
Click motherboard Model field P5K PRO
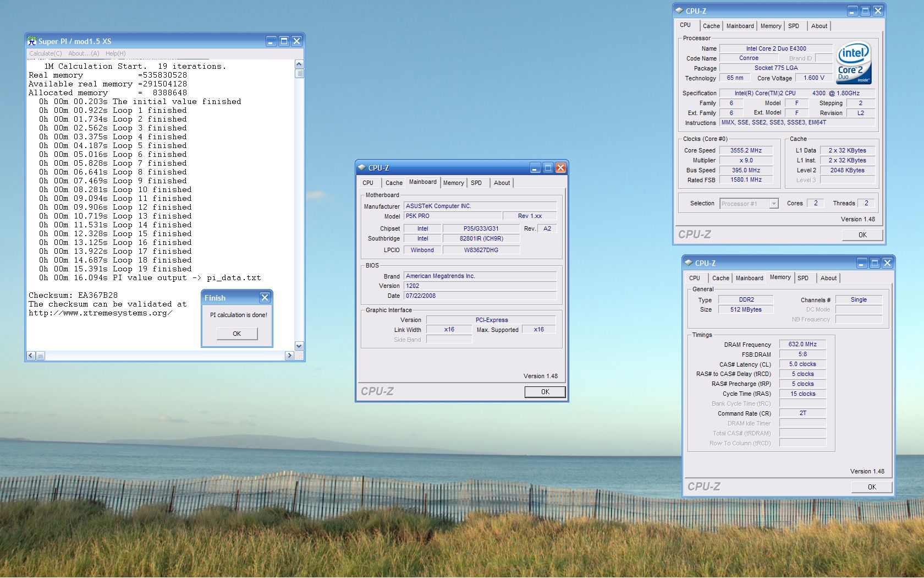[x=452, y=216]
